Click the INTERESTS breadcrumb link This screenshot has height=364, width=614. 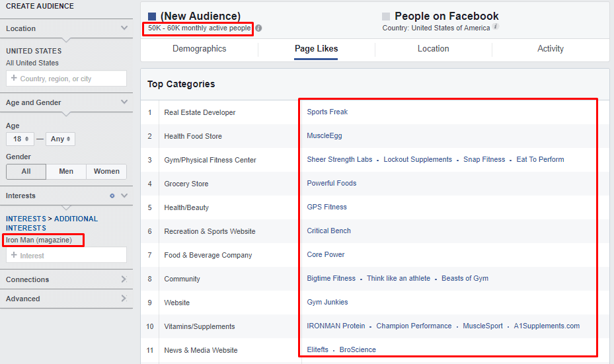tap(26, 219)
